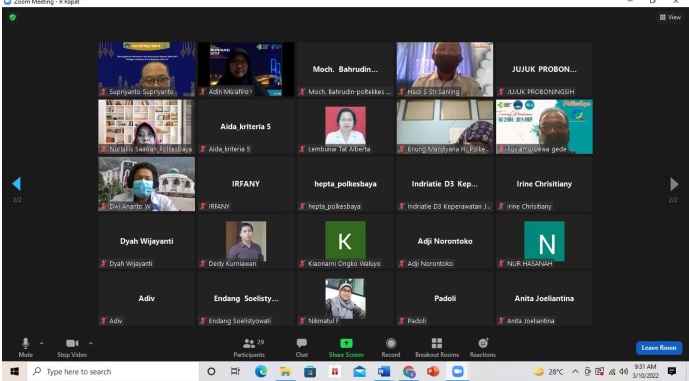
Task: Open the notification center icon
Action: tap(671, 372)
